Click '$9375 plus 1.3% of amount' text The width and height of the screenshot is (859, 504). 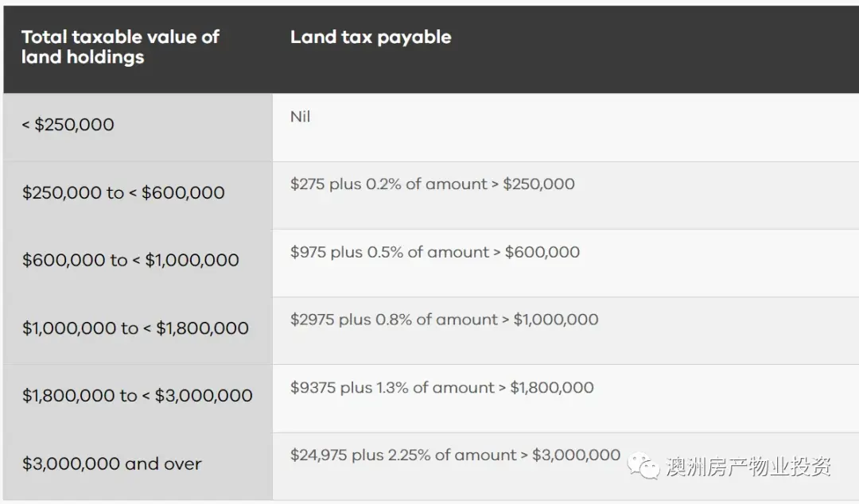(392, 388)
